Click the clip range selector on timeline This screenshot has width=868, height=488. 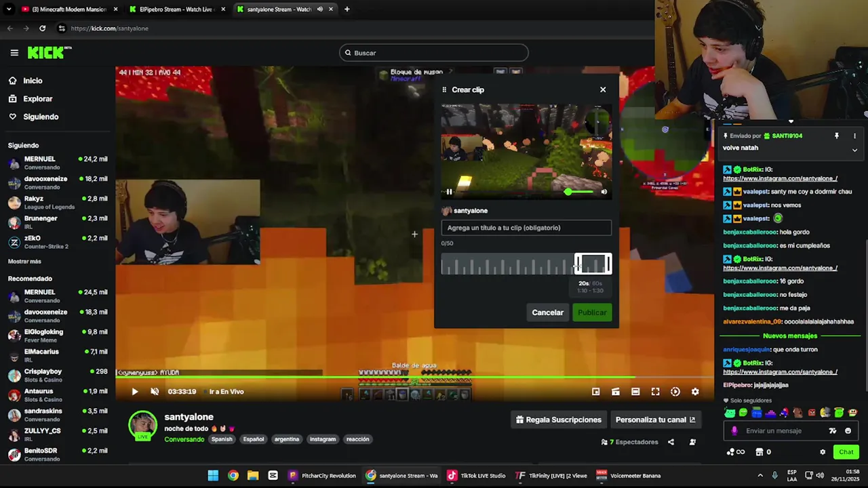[593, 264]
